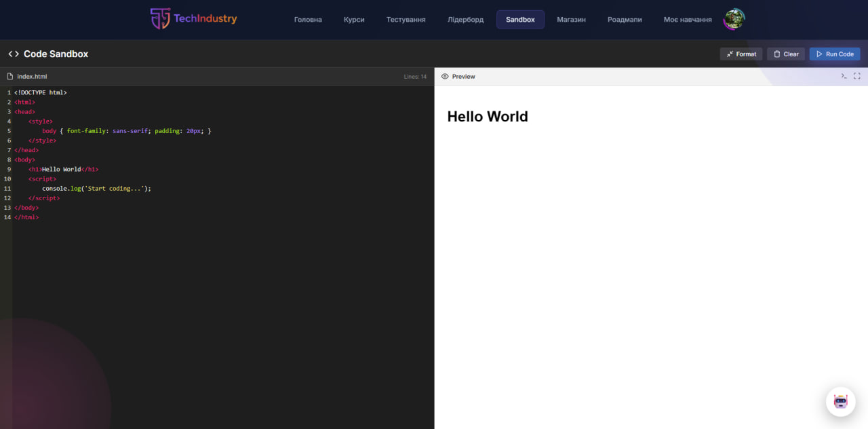Open the chatbot assistant bubble
Viewport: 868px width, 429px height.
[x=840, y=401]
